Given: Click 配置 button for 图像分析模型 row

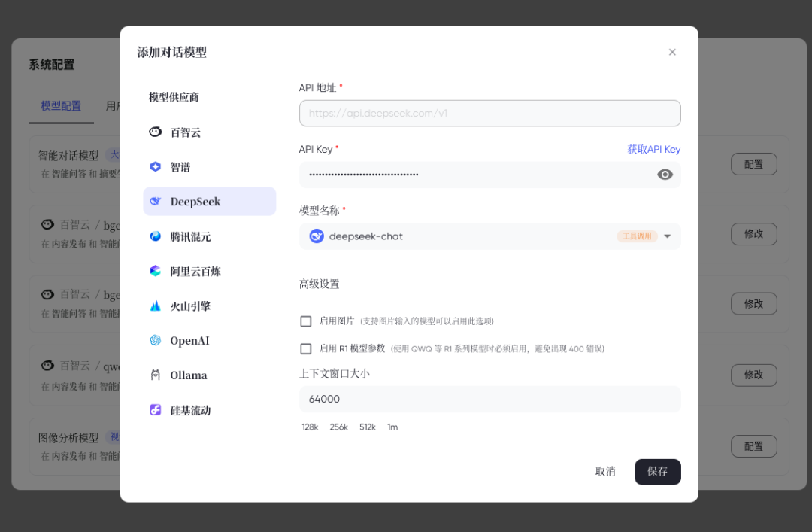Looking at the screenshot, I should click(753, 446).
